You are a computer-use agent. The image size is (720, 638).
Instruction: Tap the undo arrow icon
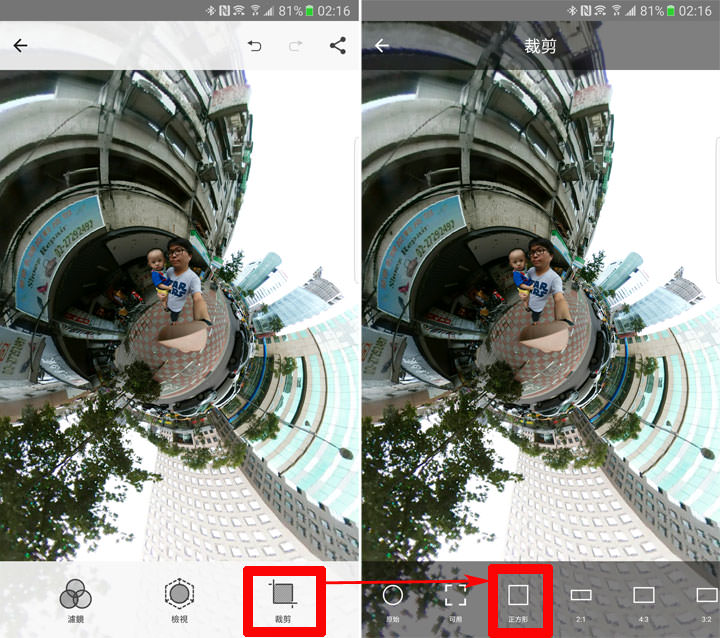coord(254,46)
